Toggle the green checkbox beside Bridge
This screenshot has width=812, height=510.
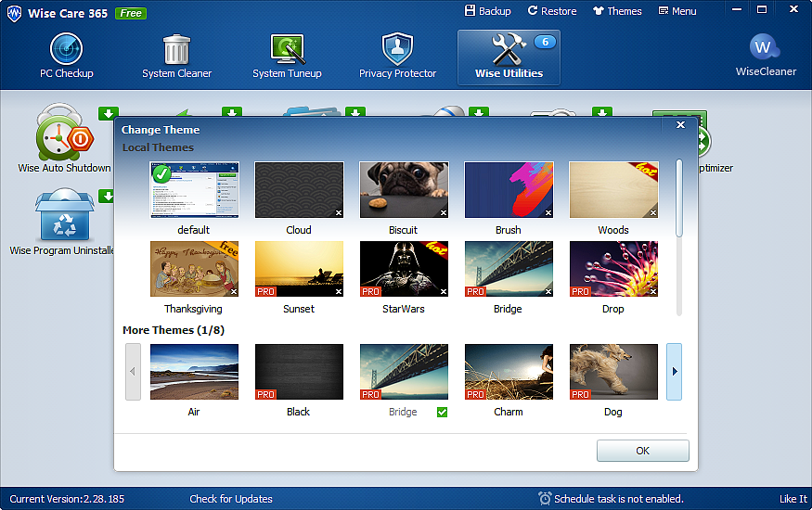(443, 413)
